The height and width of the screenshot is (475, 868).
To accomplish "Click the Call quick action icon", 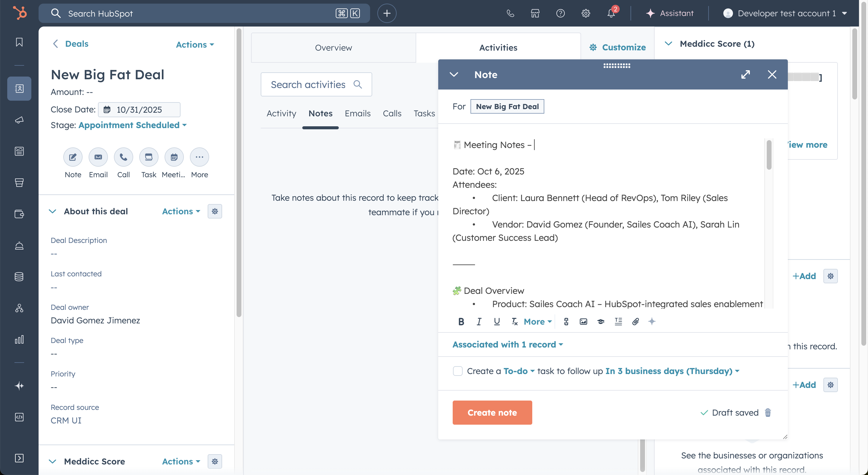I will [x=123, y=157].
